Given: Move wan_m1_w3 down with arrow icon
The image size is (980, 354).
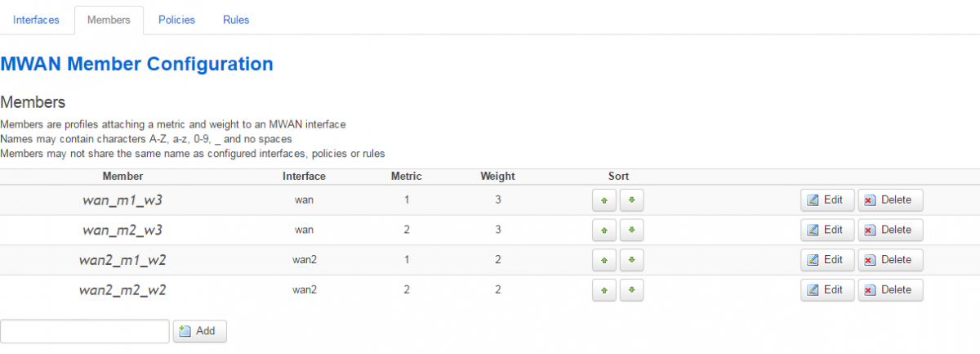Looking at the screenshot, I should (631, 200).
